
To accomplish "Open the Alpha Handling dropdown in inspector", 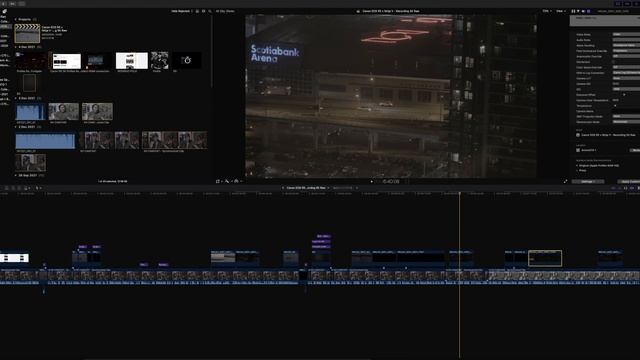I will click(626, 45).
